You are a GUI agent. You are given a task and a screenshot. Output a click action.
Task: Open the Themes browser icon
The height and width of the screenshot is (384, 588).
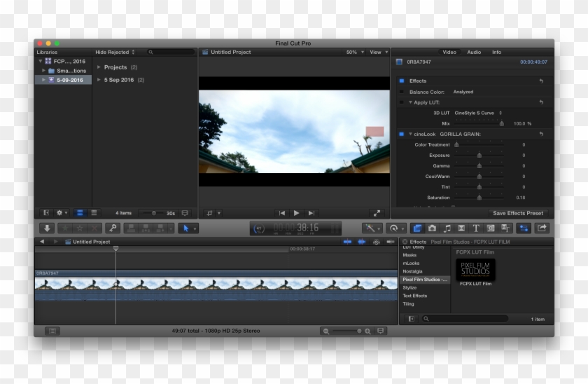click(x=505, y=228)
